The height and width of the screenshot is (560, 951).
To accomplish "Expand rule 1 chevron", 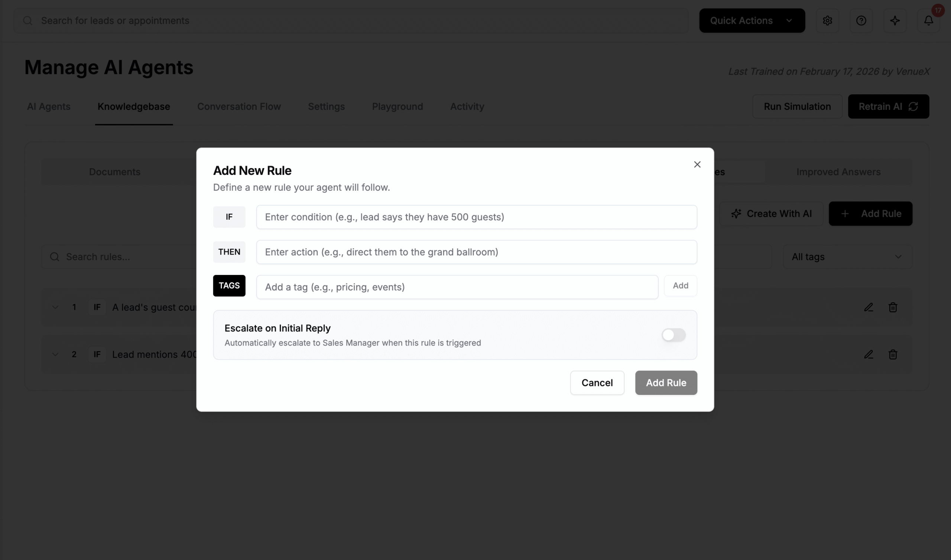I will click(x=55, y=307).
